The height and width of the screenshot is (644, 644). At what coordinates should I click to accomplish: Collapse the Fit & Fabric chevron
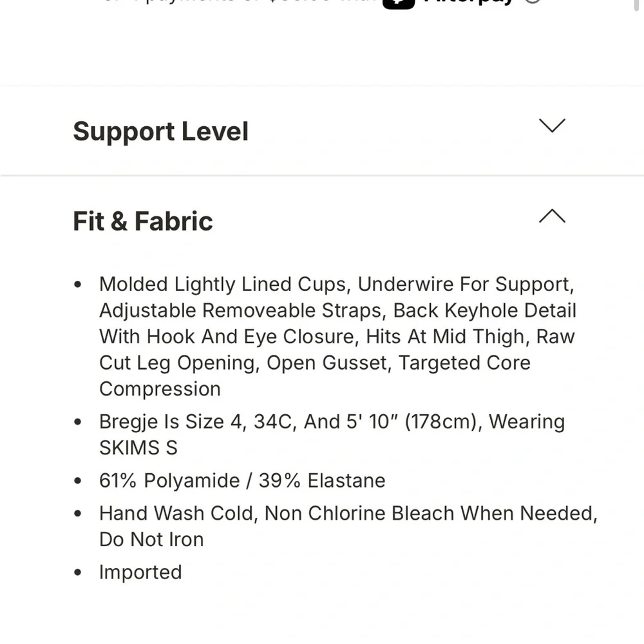pos(552,216)
